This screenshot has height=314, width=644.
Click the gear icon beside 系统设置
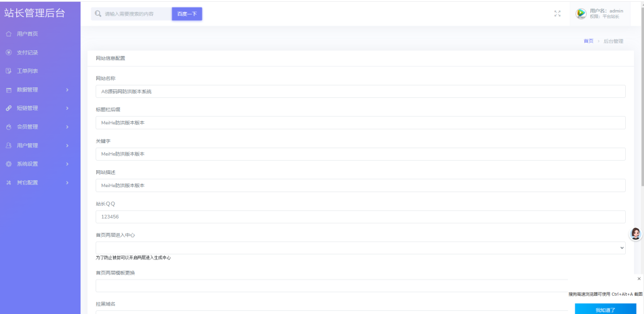tap(9, 164)
